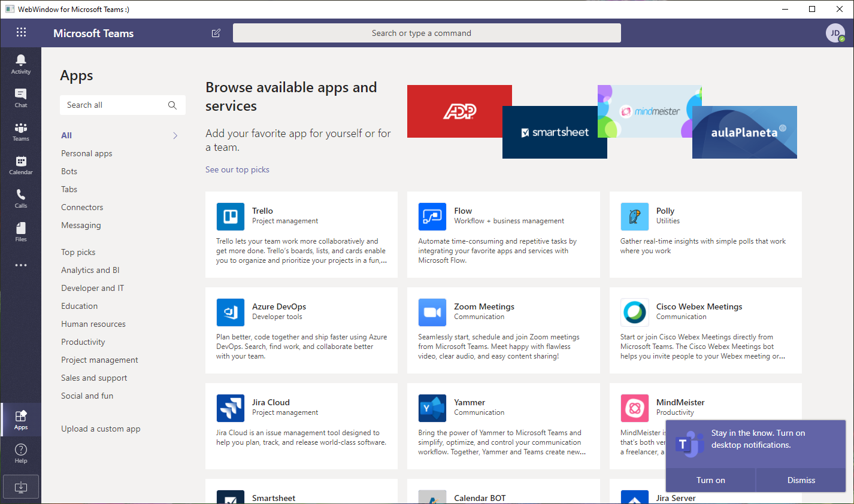Show the Top picks category

[78, 252]
